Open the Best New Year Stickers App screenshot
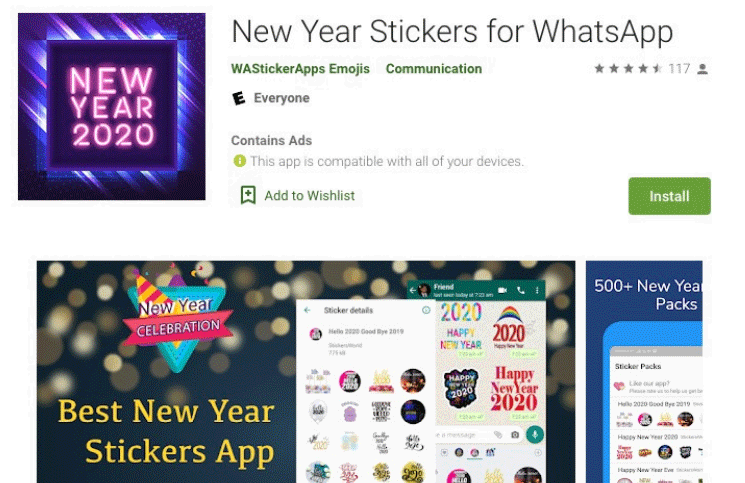745x483 pixels. pyautogui.click(x=306, y=372)
